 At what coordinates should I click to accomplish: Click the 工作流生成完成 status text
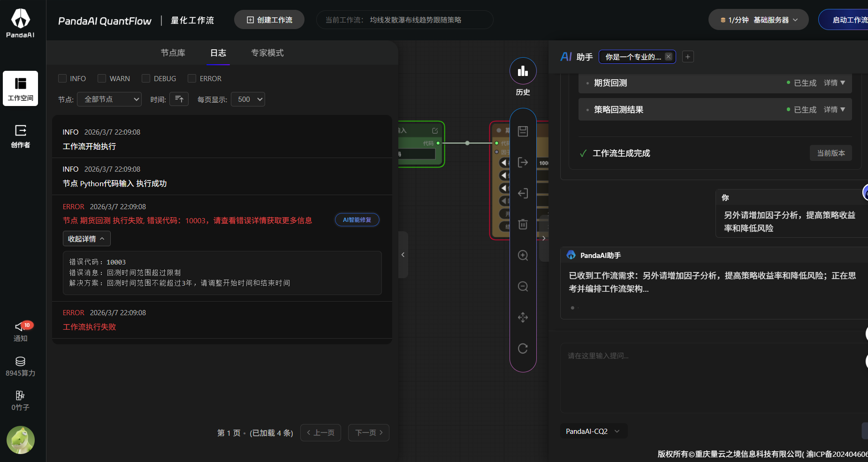(x=621, y=153)
